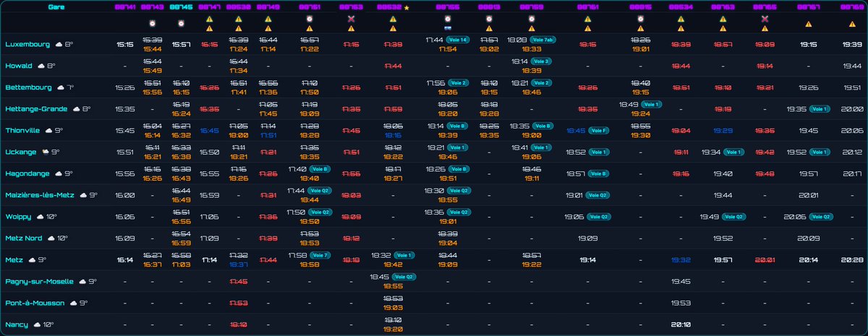Click the orange 19:20 delayed time at Nancy
This screenshot has width=868, height=336.
393,329
